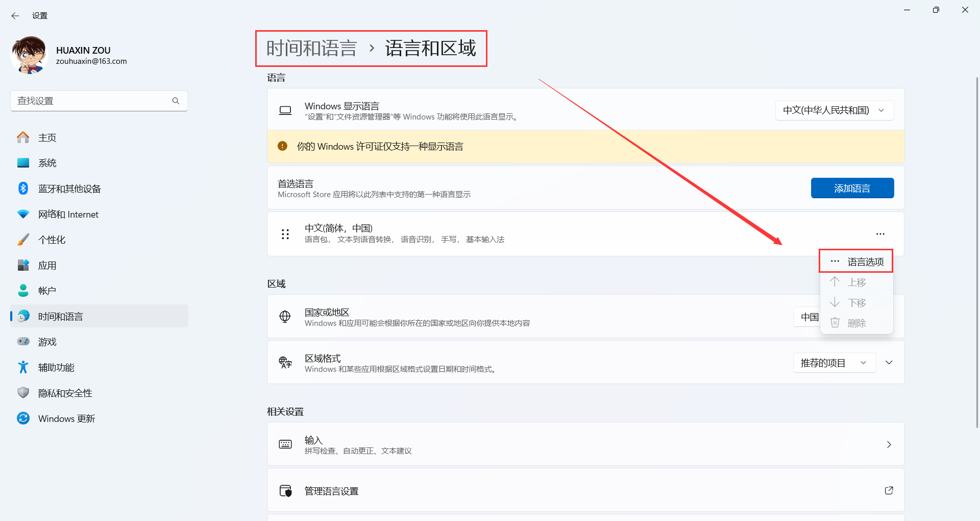
Task: Navigate to 系统 settings page
Action: coord(99,163)
